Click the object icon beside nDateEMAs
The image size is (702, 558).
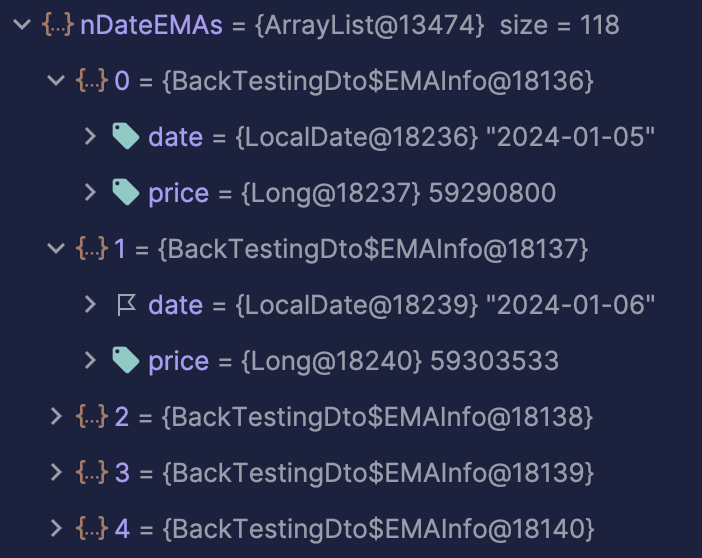click(58, 24)
